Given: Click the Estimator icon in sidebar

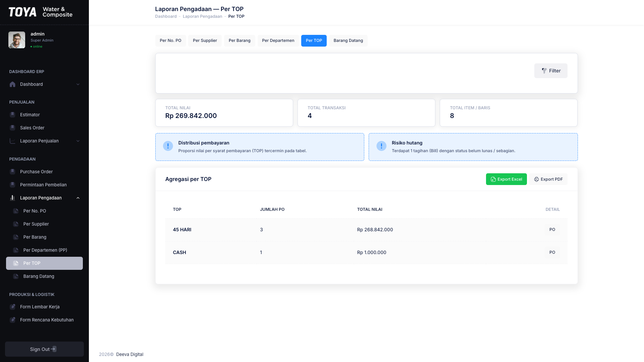Looking at the screenshot, I should 12,115.
